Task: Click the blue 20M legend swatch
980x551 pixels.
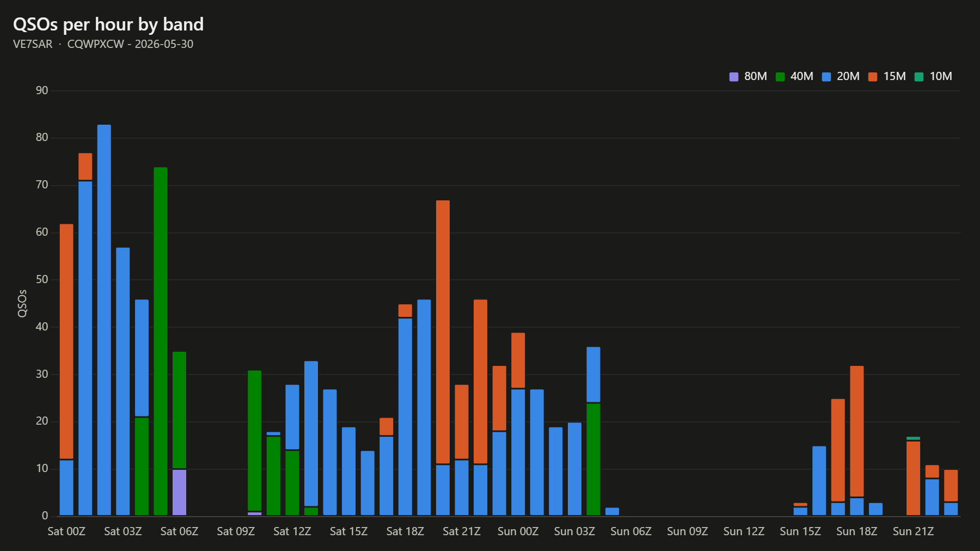Action: (x=826, y=77)
